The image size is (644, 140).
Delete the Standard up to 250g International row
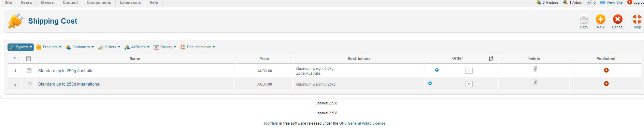(535, 82)
